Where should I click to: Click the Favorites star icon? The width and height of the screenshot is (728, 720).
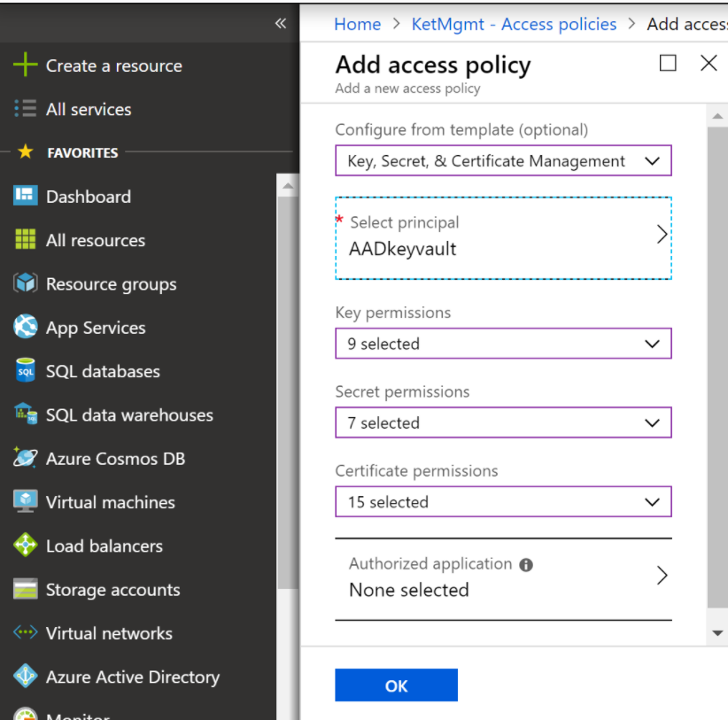tap(26, 151)
